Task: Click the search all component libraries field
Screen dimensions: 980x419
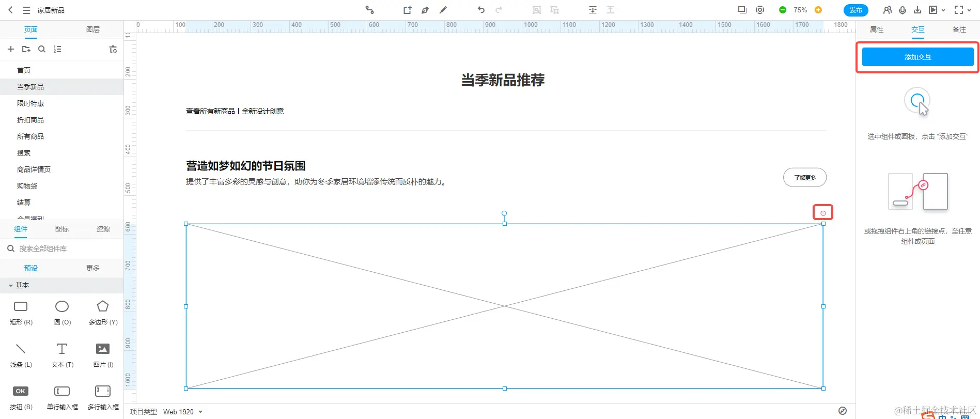Action: tap(62, 249)
